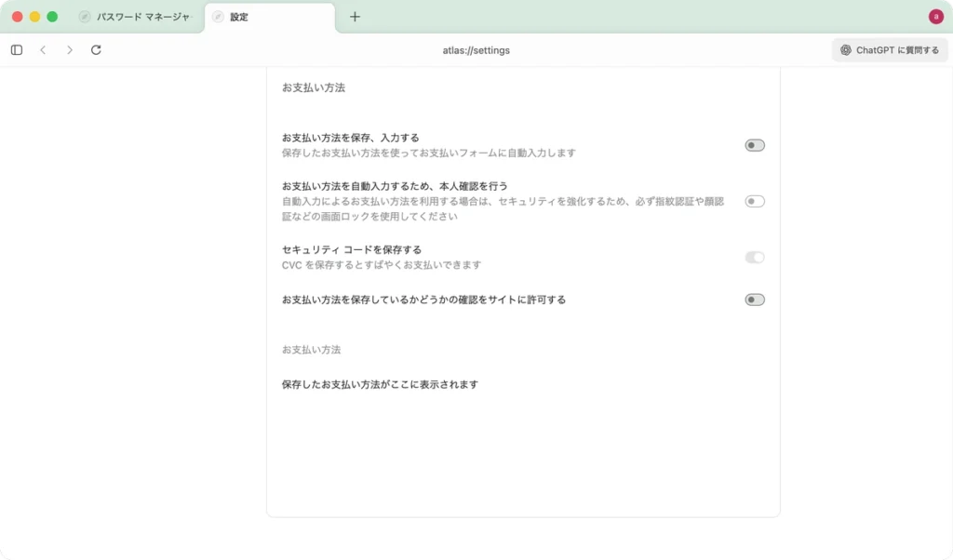
Task: Click the back navigation arrow
Action: [43, 49]
